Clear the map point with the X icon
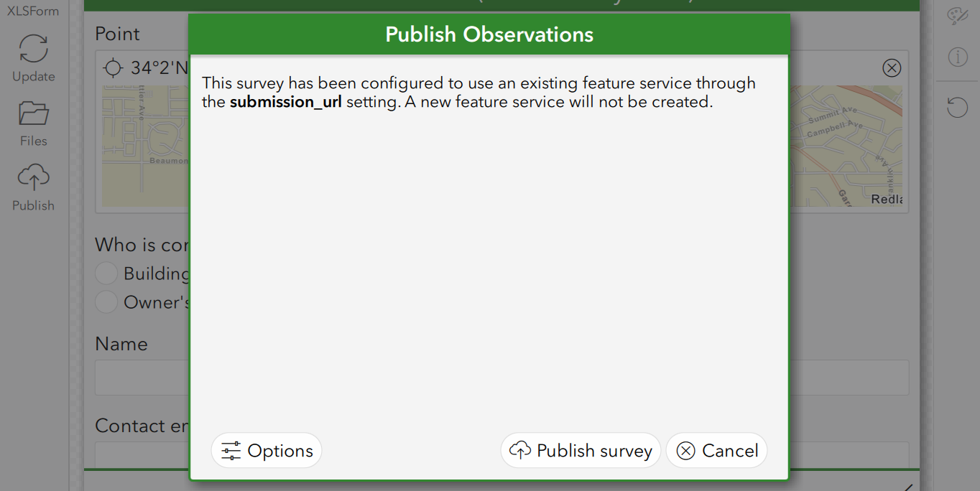Screen dimensions: 980x491 [891, 68]
